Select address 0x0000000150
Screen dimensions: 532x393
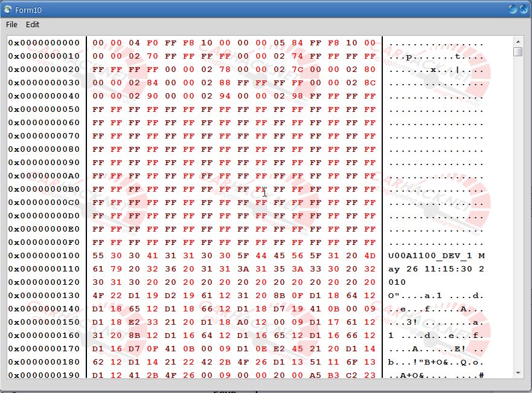pyautogui.click(x=44, y=322)
